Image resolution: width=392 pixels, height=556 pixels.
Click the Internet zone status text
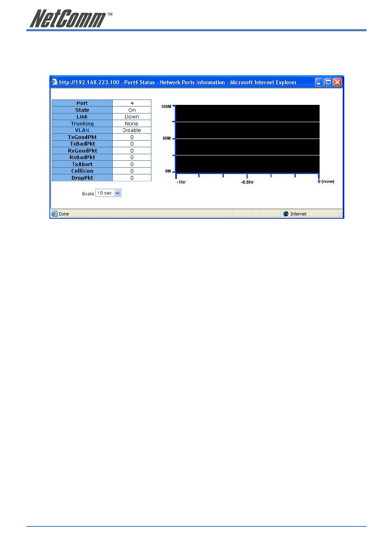pyautogui.click(x=298, y=214)
